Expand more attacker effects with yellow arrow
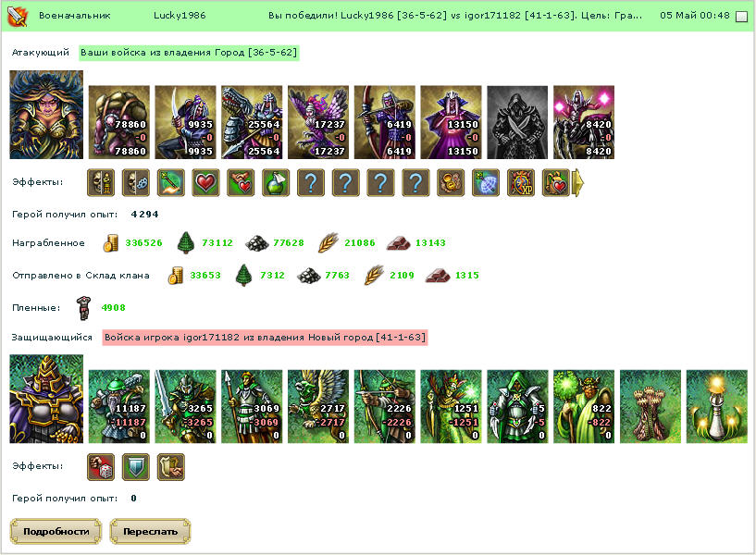The image size is (756, 555). point(578,182)
